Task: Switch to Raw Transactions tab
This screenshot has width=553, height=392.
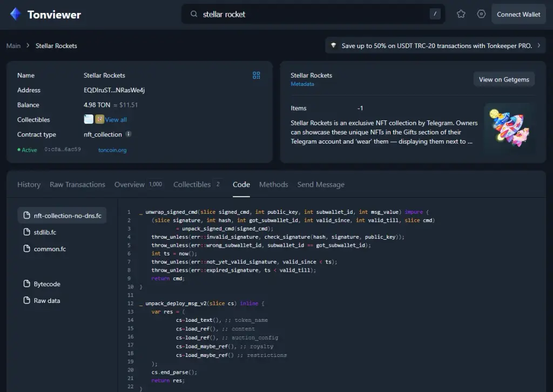Action: coord(77,184)
